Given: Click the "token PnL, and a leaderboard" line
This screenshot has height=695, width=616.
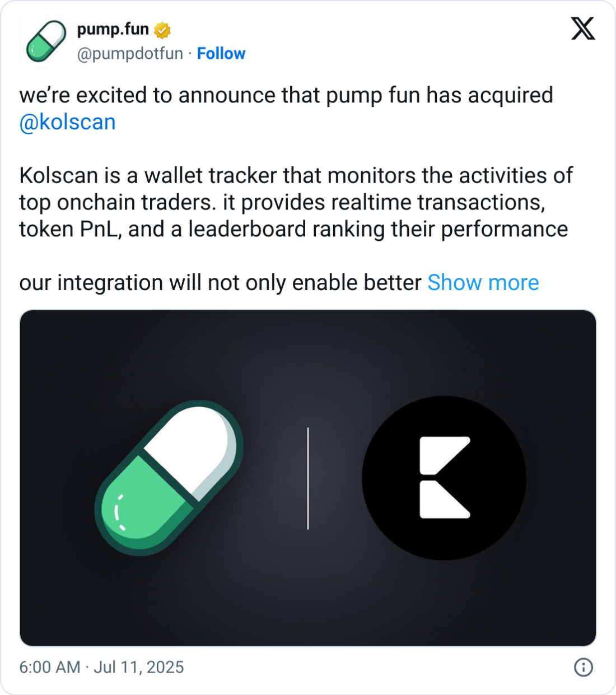Looking at the screenshot, I should (x=293, y=229).
